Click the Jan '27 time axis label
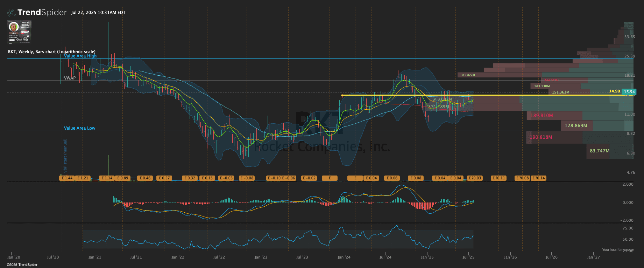Viewport: 644px width, 268px height. point(593,257)
